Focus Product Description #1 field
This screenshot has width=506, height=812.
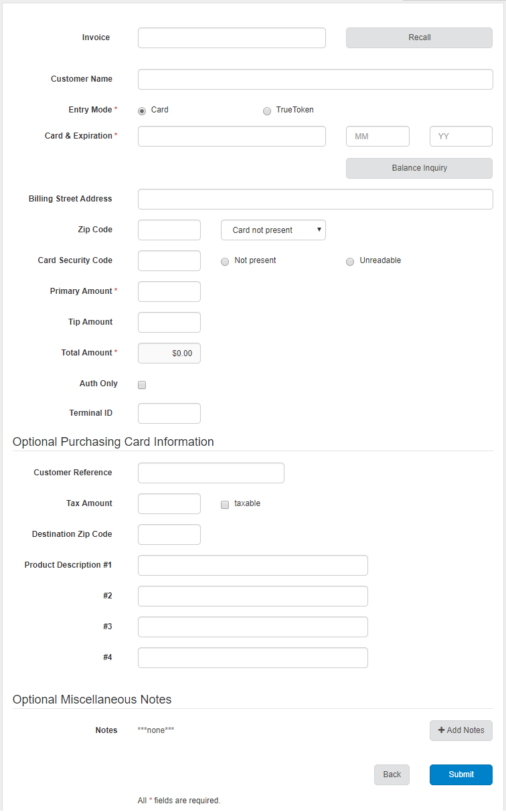(253, 565)
